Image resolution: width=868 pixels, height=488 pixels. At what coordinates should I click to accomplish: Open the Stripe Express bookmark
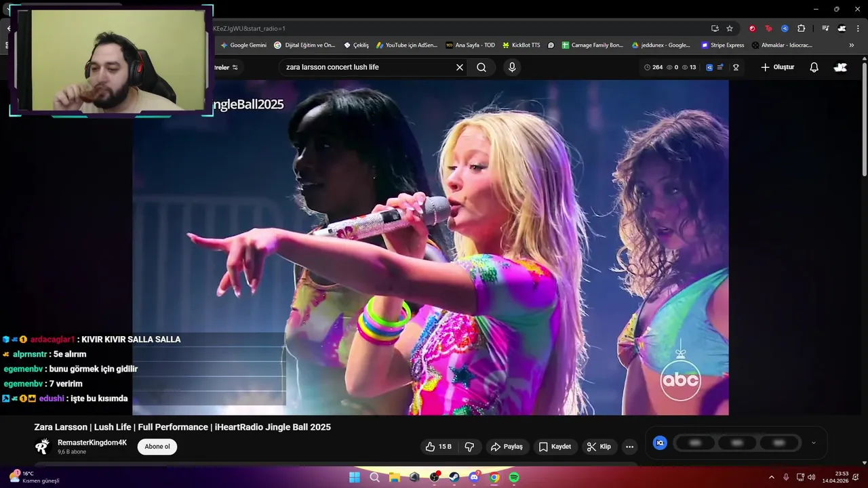coord(722,45)
